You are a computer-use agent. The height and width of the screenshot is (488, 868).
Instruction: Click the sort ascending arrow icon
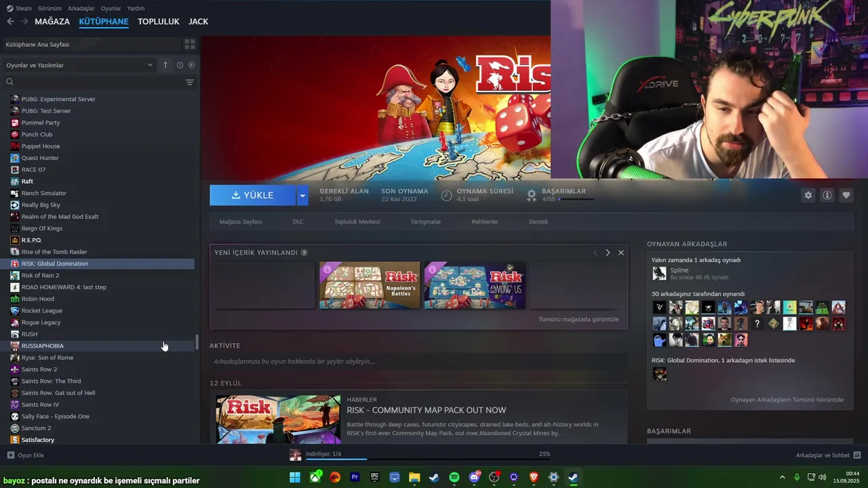[165, 65]
